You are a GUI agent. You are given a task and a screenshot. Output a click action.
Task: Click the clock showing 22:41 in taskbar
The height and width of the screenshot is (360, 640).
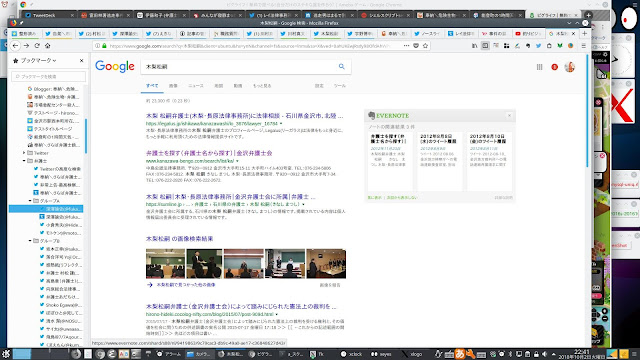pos(581,353)
